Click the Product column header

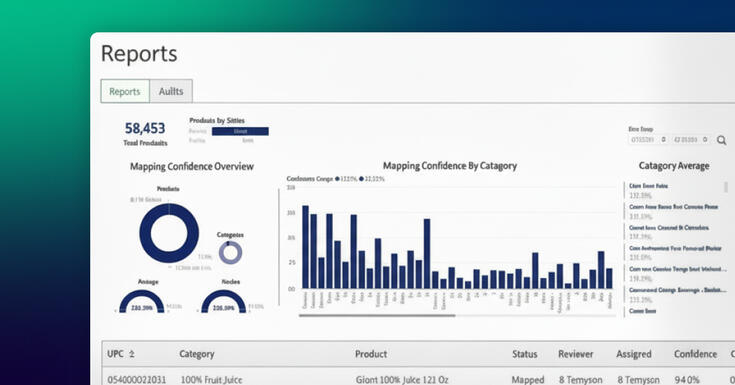[x=371, y=354]
